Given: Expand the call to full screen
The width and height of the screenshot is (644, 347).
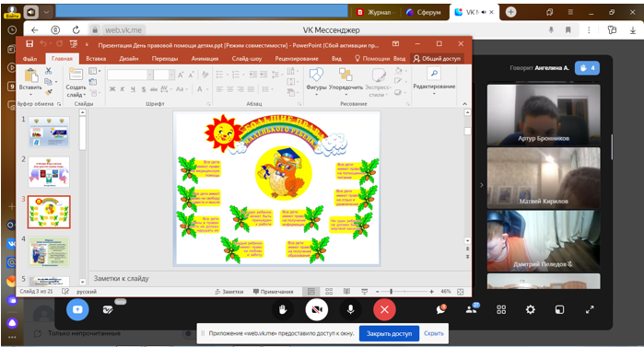Looking at the screenshot, I should [x=590, y=309].
